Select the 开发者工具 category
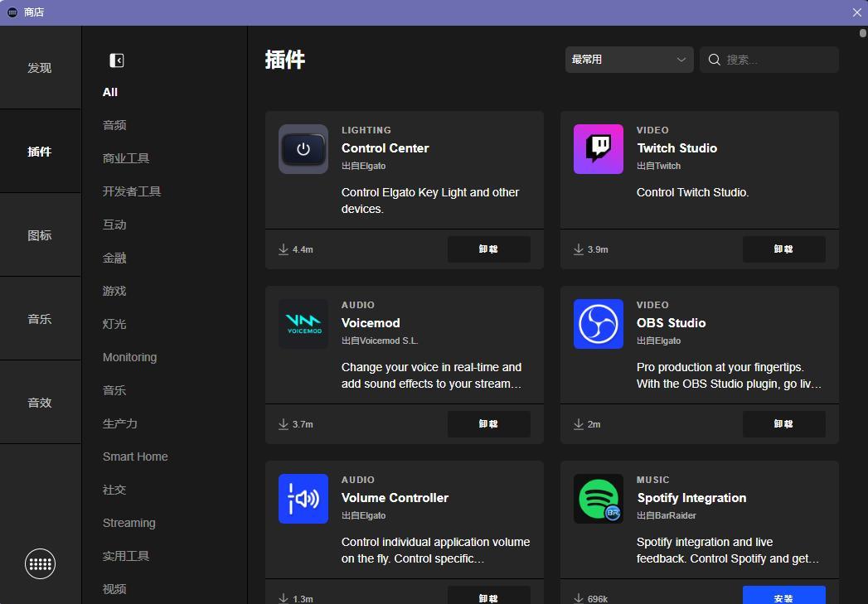This screenshot has width=868, height=604. [132, 191]
